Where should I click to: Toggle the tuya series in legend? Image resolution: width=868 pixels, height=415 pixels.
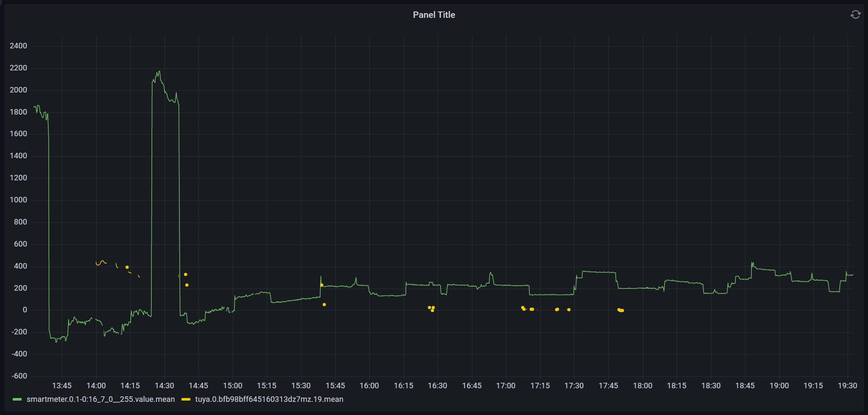(x=269, y=399)
